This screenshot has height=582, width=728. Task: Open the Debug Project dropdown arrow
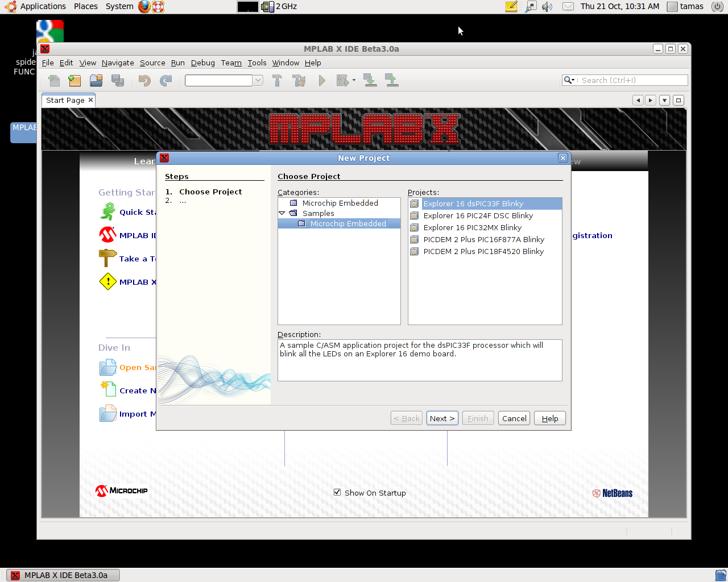point(354,80)
